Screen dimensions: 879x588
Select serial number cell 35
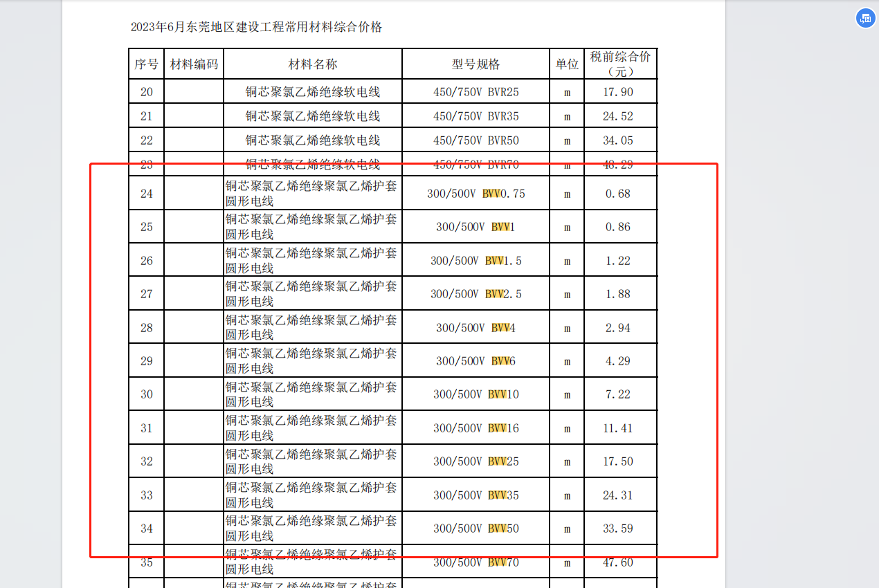click(x=147, y=562)
